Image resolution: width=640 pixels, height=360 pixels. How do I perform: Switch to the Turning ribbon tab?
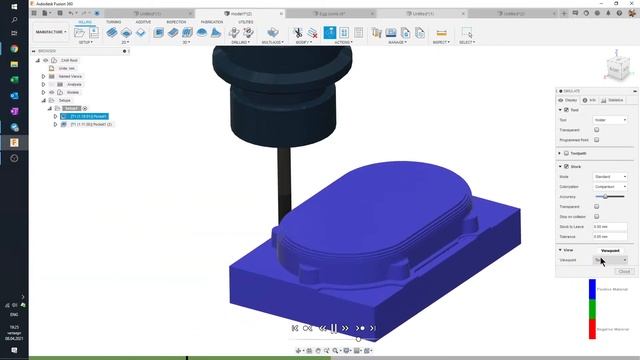point(113,22)
